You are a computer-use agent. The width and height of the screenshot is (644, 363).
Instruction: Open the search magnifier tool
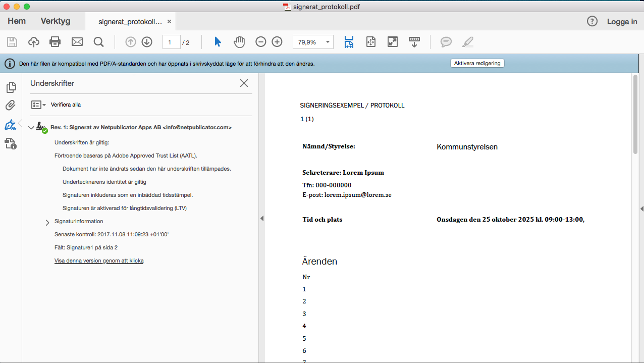click(98, 42)
